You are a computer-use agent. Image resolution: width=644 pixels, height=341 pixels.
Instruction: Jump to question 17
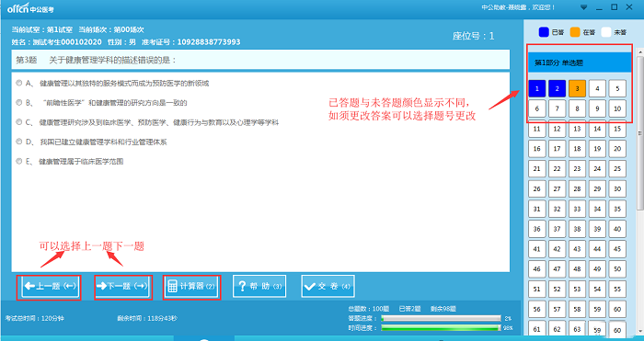(557, 149)
